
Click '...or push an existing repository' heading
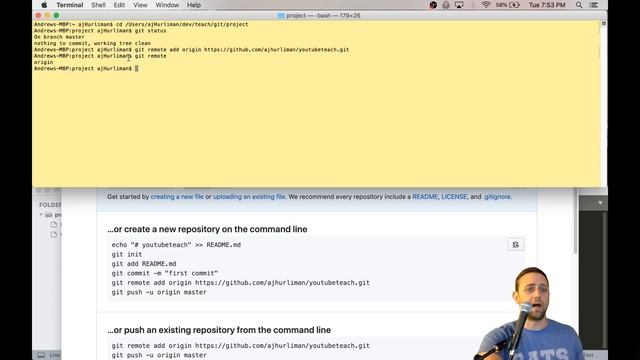[x=219, y=330]
